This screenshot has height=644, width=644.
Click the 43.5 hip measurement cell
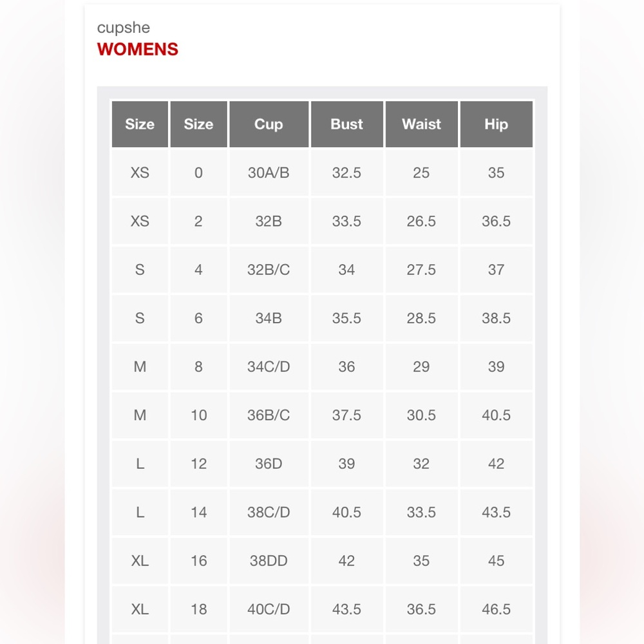pos(496,513)
